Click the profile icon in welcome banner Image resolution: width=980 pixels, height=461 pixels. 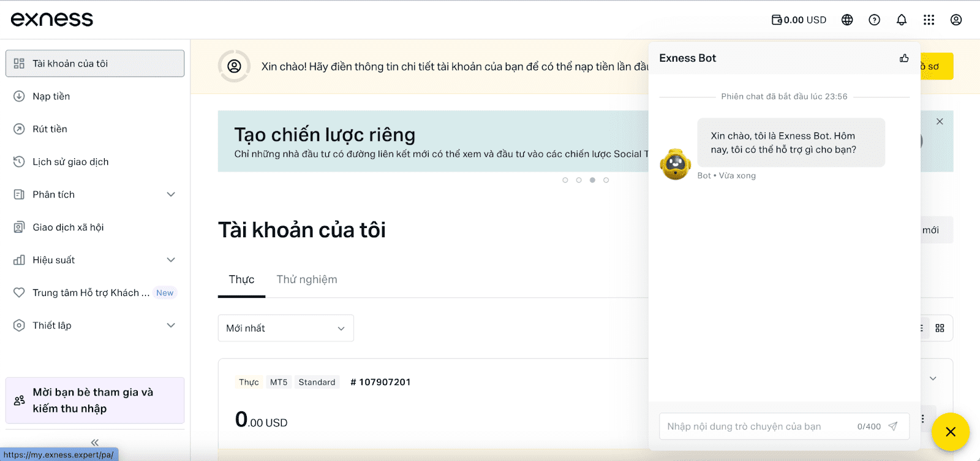234,66
